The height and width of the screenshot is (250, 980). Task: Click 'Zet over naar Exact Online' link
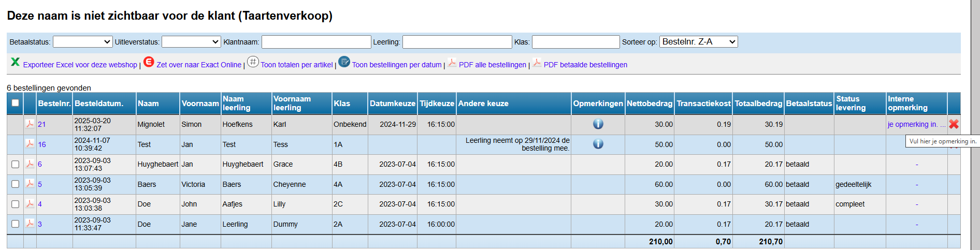199,65
